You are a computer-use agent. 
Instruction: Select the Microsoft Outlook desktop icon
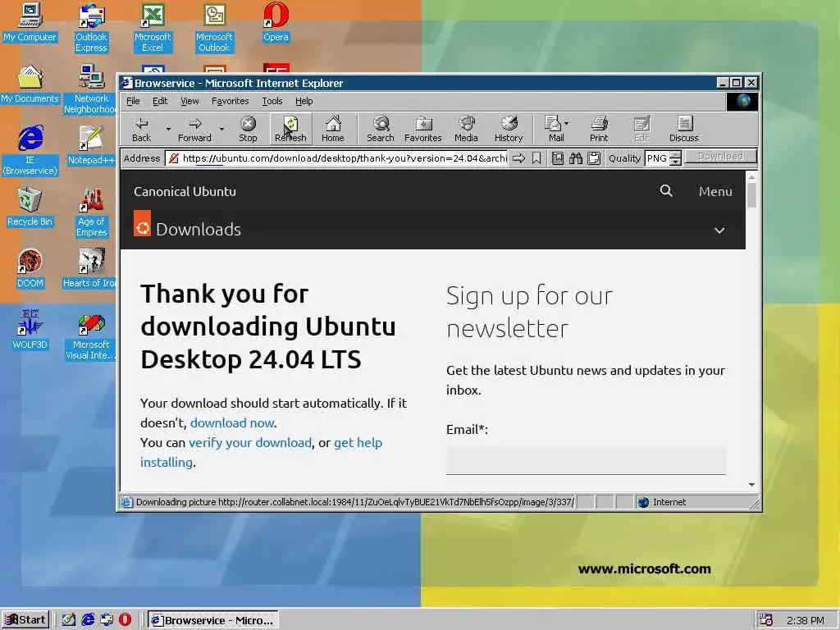214,28
